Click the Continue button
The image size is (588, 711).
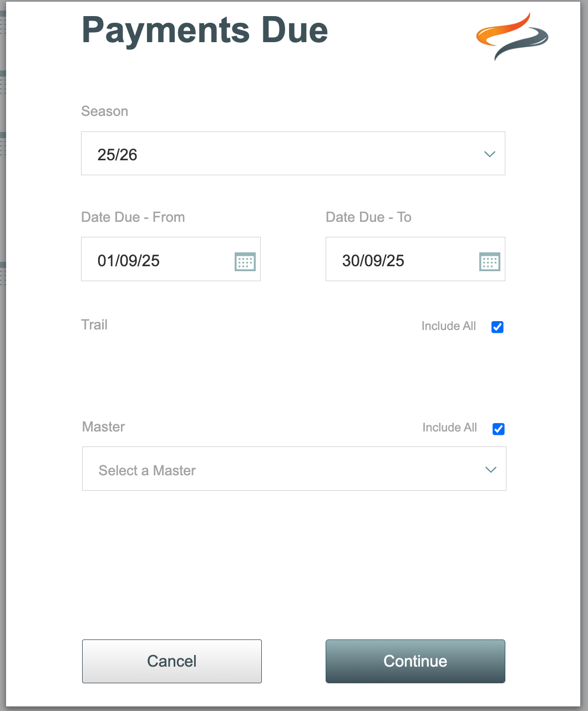pos(415,661)
